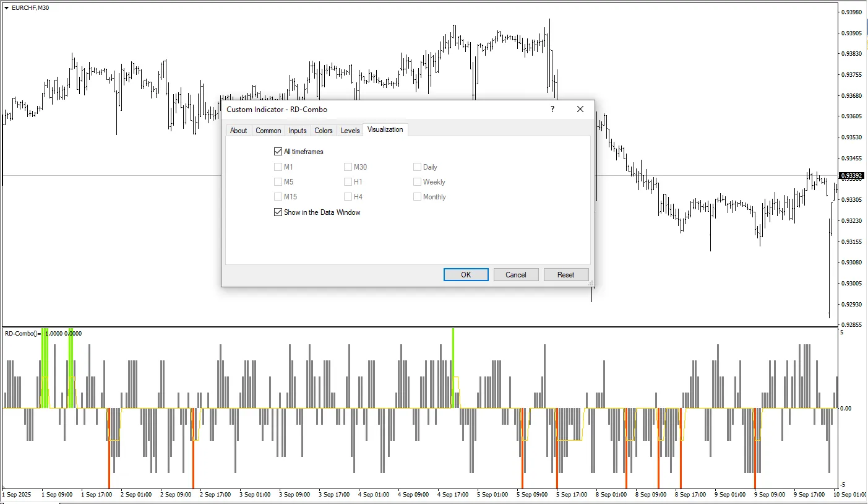This screenshot has width=868, height=504.
Task: Reset indicator settings with Reset button
Action: 565,275
